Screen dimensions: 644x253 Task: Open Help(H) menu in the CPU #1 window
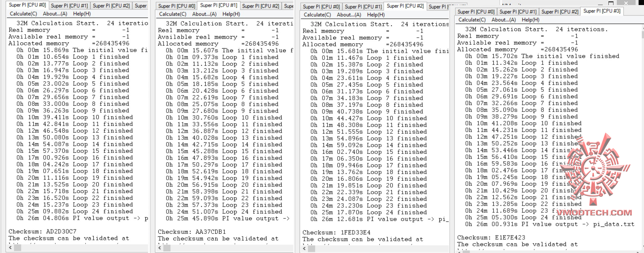click(x=231, y=14)
